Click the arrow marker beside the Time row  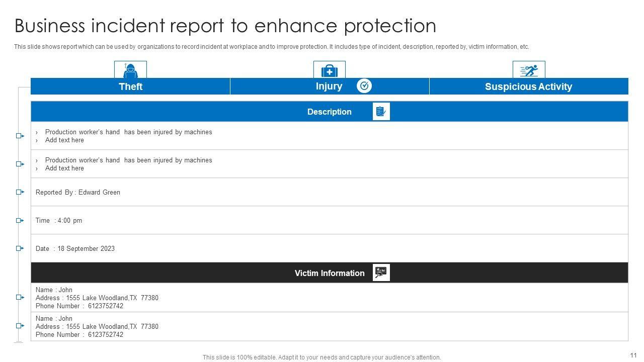coord(20,220)
